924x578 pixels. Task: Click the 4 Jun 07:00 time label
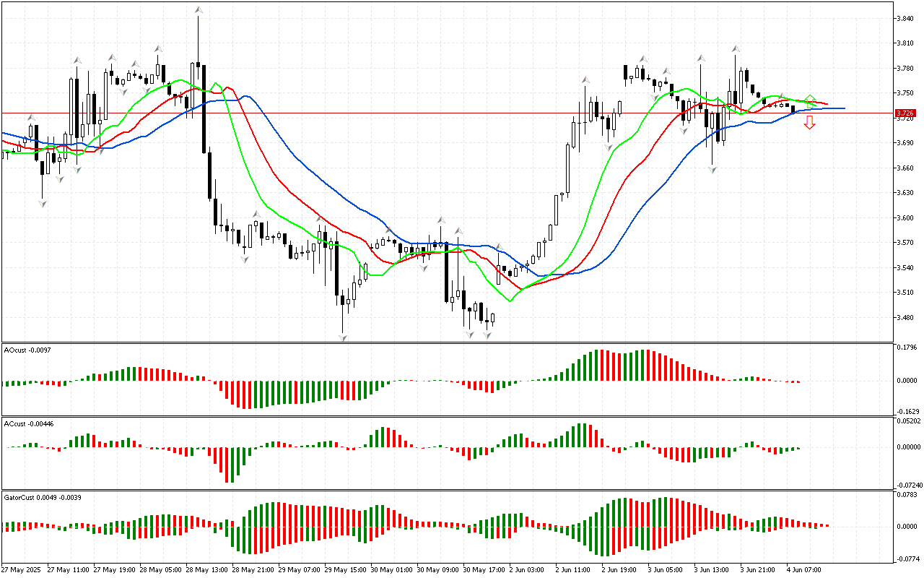805,569
